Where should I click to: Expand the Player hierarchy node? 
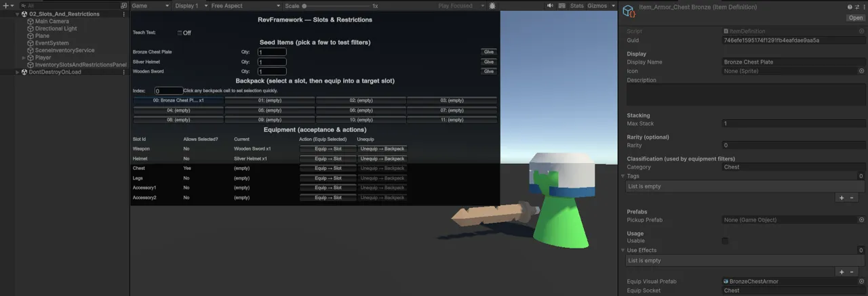[24, 58]
